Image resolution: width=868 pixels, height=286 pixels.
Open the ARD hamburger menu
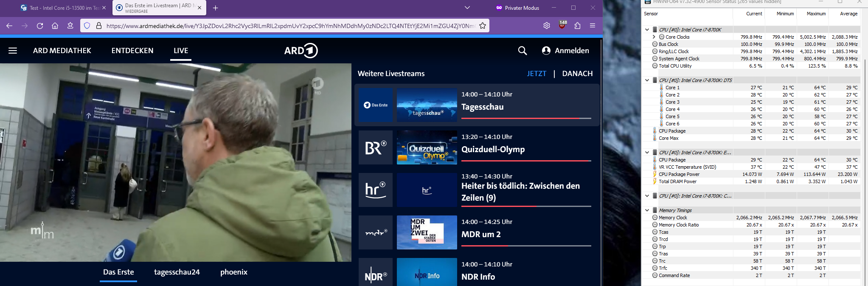coord(13,51)
